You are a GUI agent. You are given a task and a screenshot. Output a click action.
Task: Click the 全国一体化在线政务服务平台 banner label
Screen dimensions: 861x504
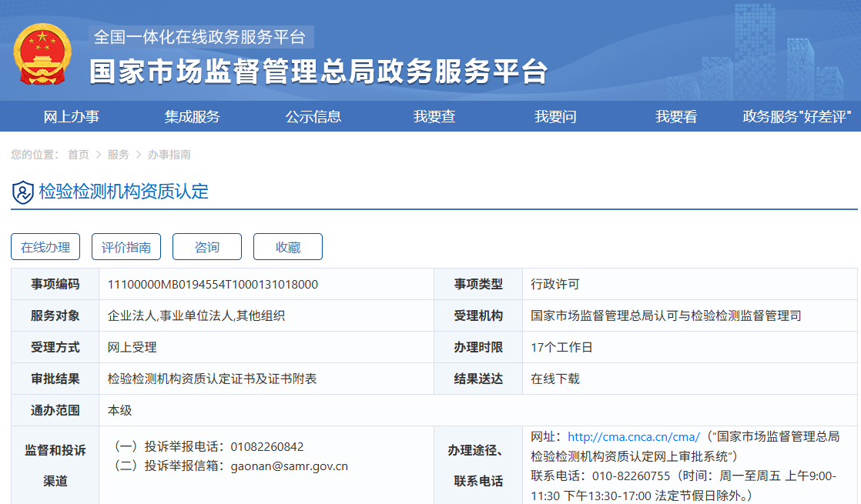200,37
